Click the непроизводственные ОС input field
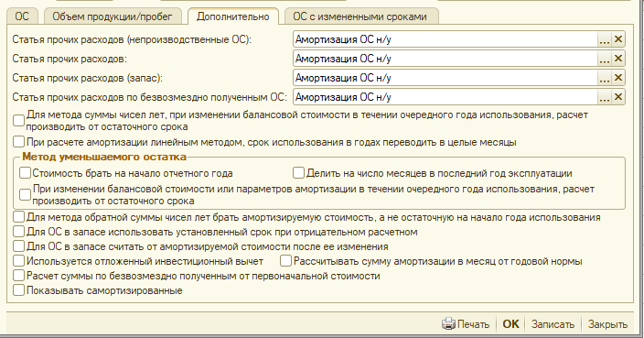 point(445,39)
